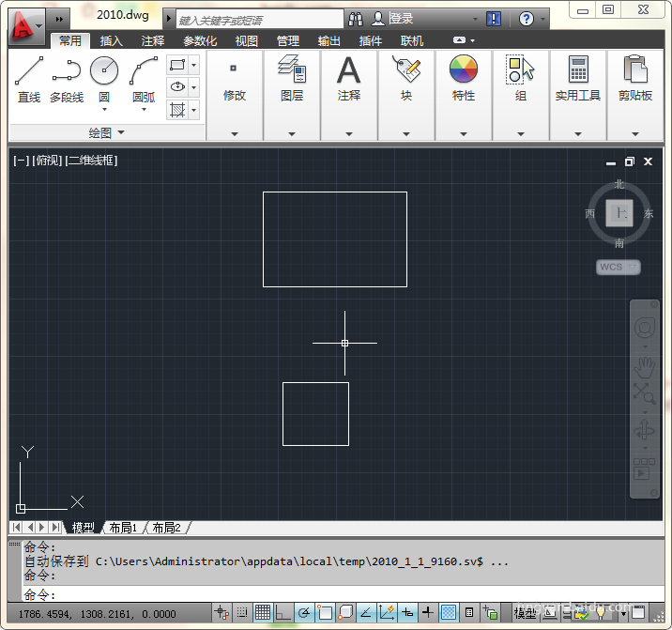
Task: Switch to the Insert (插入) ribbon tab
Action: tap(112, 40)
